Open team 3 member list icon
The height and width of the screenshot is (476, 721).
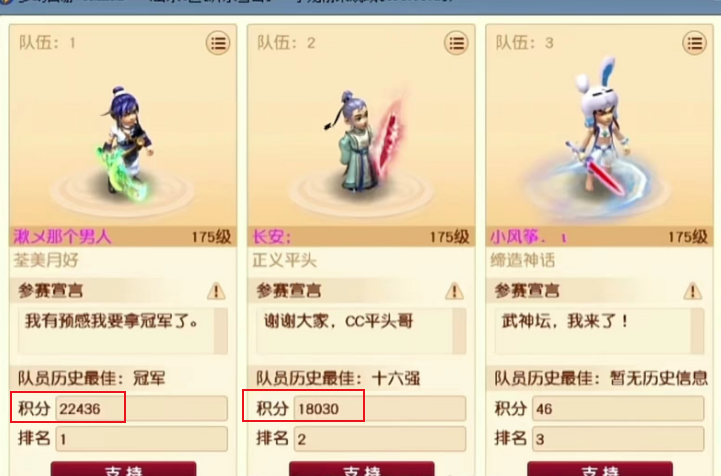(694, 43)
